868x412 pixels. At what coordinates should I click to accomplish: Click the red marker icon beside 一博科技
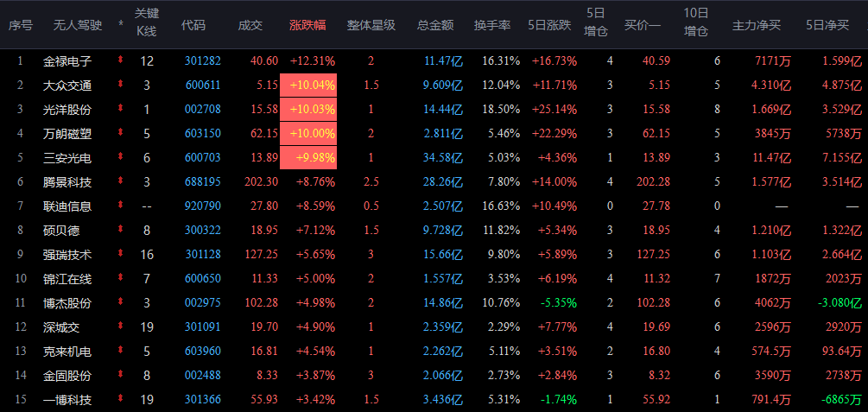pyautogui.click(x=121, y=399)
